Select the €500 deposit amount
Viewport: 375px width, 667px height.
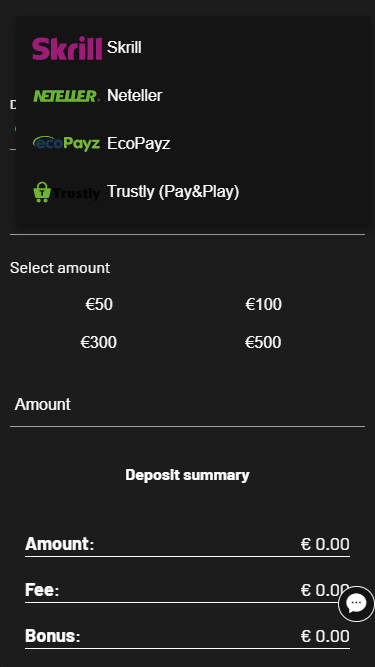click(263, 342)
